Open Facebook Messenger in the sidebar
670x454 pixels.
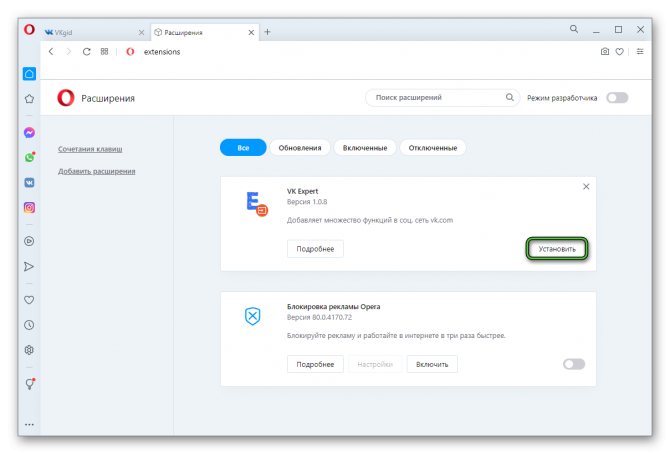pyautogui.click(x=29, y=133)
